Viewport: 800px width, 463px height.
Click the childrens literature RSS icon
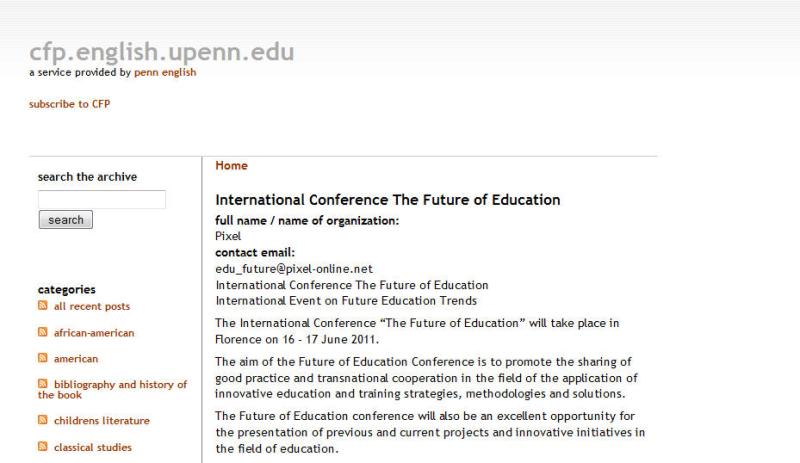point(43,421)
